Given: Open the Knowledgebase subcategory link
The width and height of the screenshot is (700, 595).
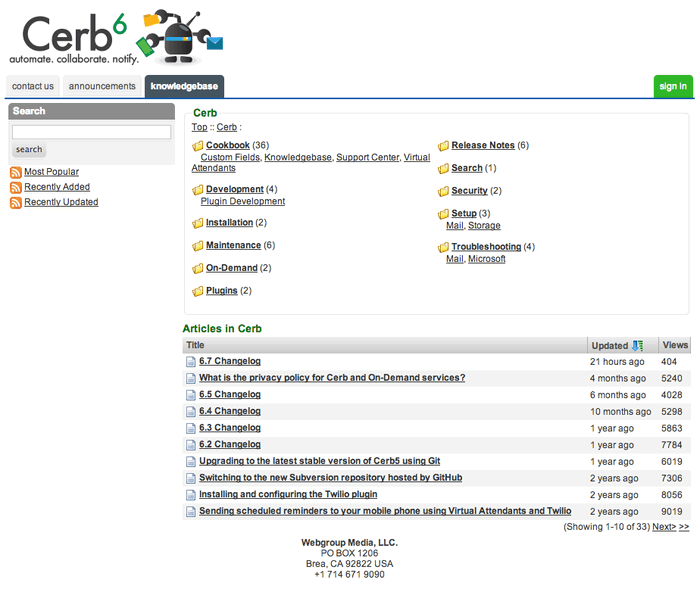Looking at the screenshot, I should tap(298, 157).
